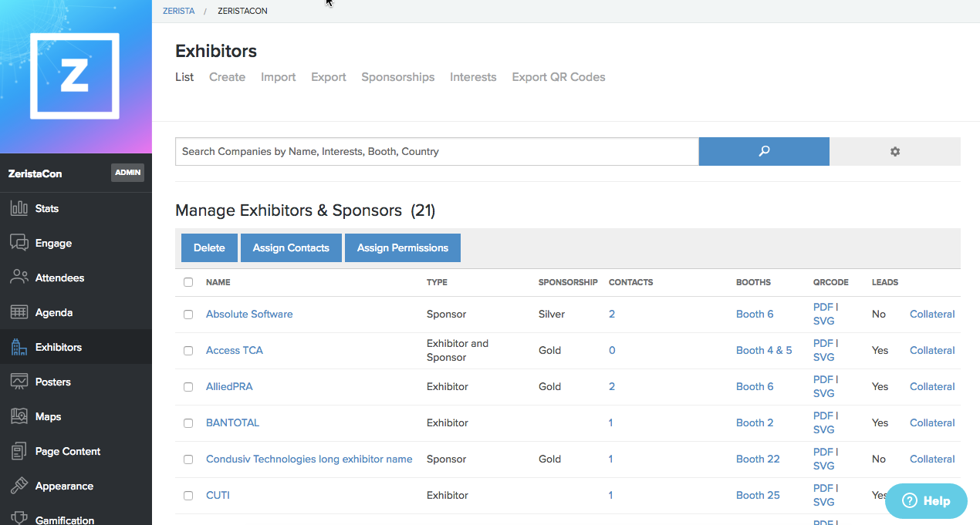Download SVG QR code for BANTOTAL
This screenshot has width=980, height=525.
tap(824, 429)
